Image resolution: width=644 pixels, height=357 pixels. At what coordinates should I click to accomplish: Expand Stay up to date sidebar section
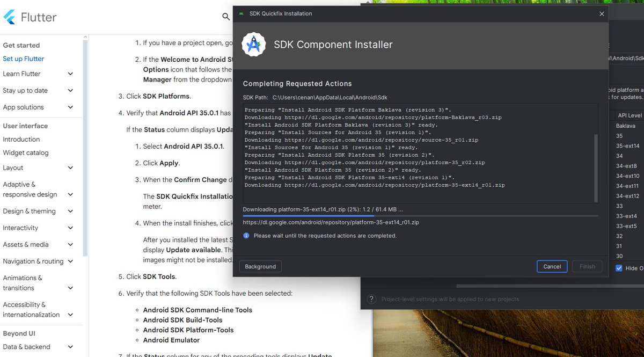point(70,91)
